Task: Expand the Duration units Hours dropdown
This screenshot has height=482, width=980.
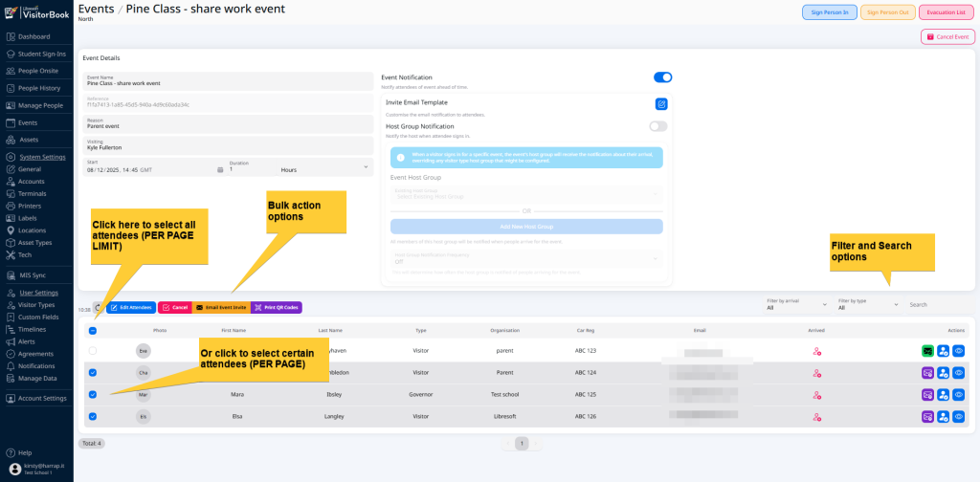Action: click(x=325, y=169)
